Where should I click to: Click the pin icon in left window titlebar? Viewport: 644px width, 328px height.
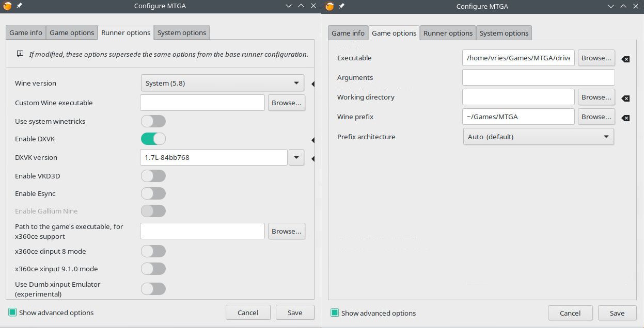coord(19,6)
